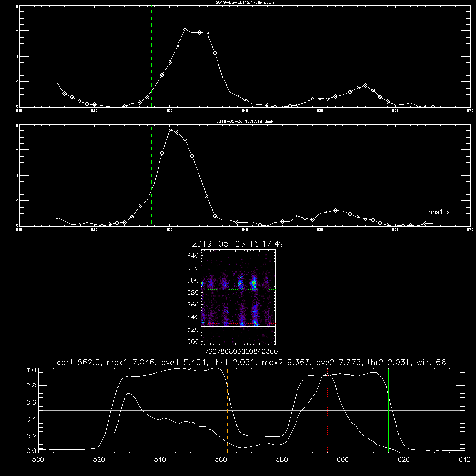This screenshot has width=476, height=476.
Task: Select the green vertical line near 615 in bottom plot
Action: 388,410
